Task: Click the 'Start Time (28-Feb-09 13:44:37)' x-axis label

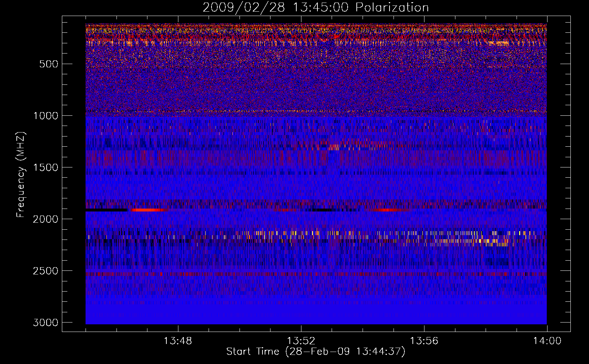Action: tap(316, 352)
